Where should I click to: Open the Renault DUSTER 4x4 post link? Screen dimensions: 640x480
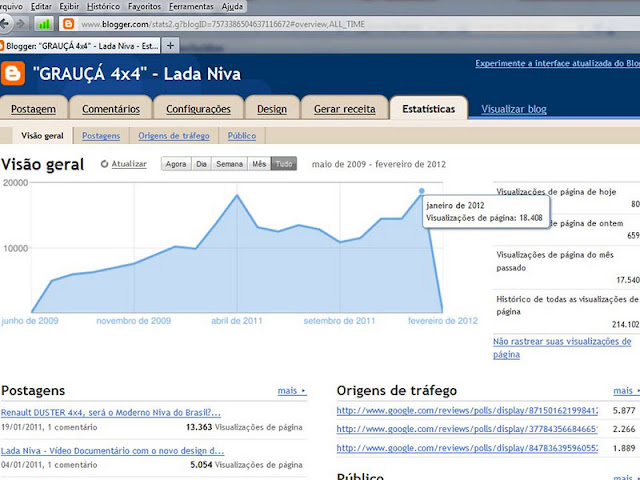click(111, 412)
